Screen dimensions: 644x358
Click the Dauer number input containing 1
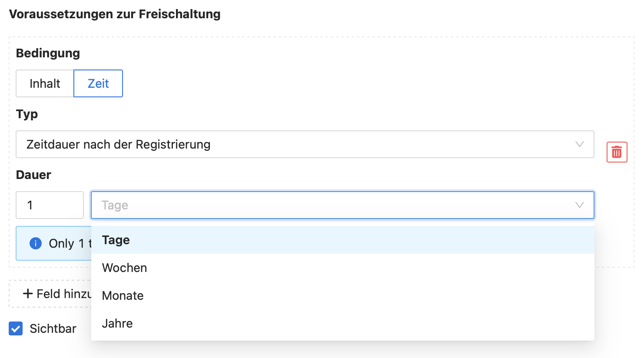(50, 205)
